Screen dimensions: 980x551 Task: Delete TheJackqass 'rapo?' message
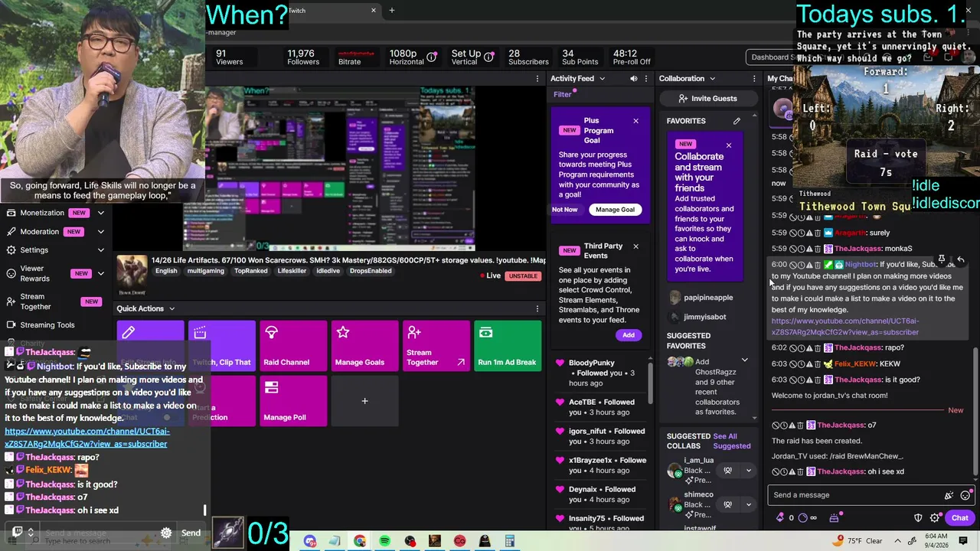coord(818,348)
